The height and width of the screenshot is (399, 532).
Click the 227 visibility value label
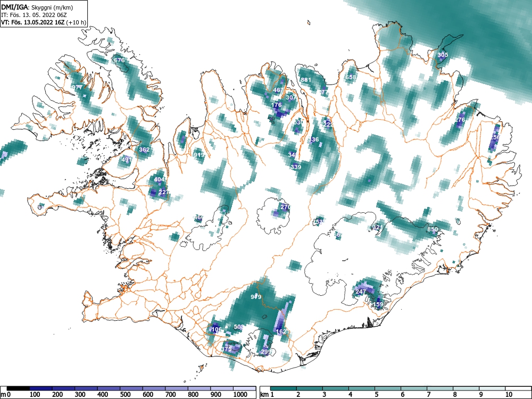(x=164, y=193)
